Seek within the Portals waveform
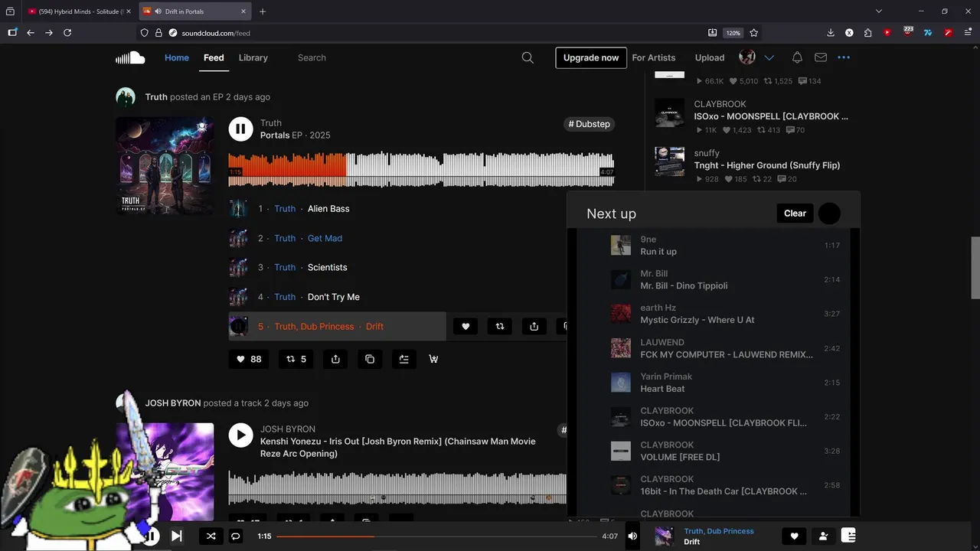The width and height of the screenshot is (980, 551). pos(421,170)
